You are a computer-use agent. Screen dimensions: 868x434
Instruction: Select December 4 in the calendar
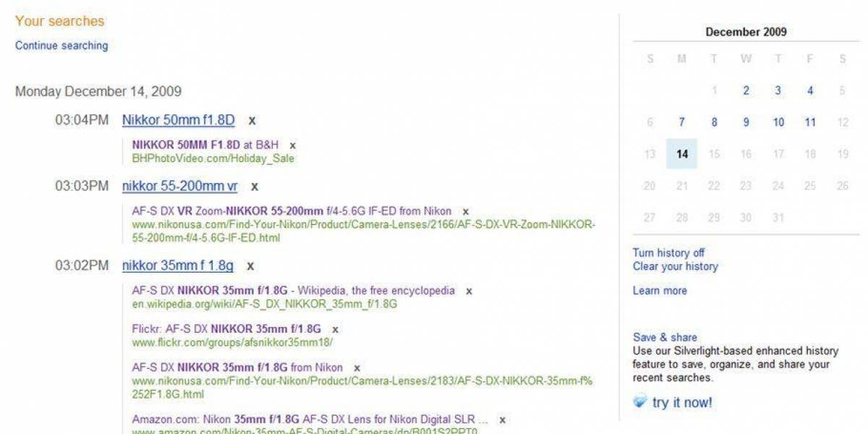tap(810, 90)
